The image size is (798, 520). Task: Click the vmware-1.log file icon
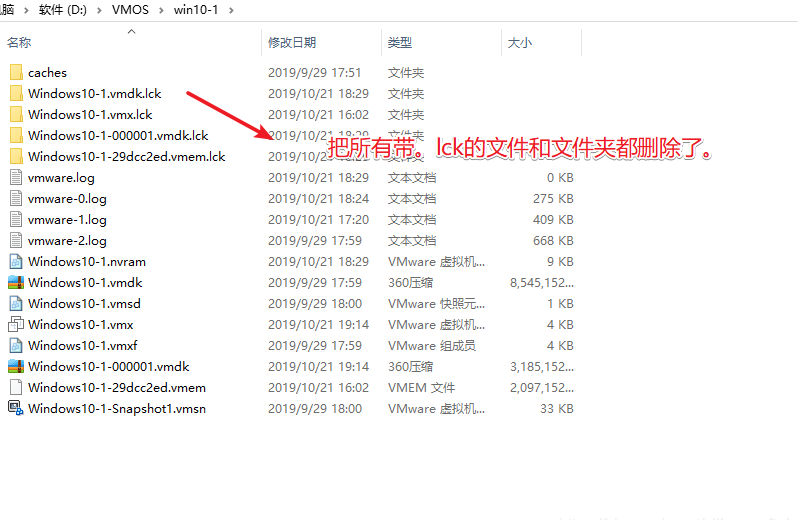[16, 219]
